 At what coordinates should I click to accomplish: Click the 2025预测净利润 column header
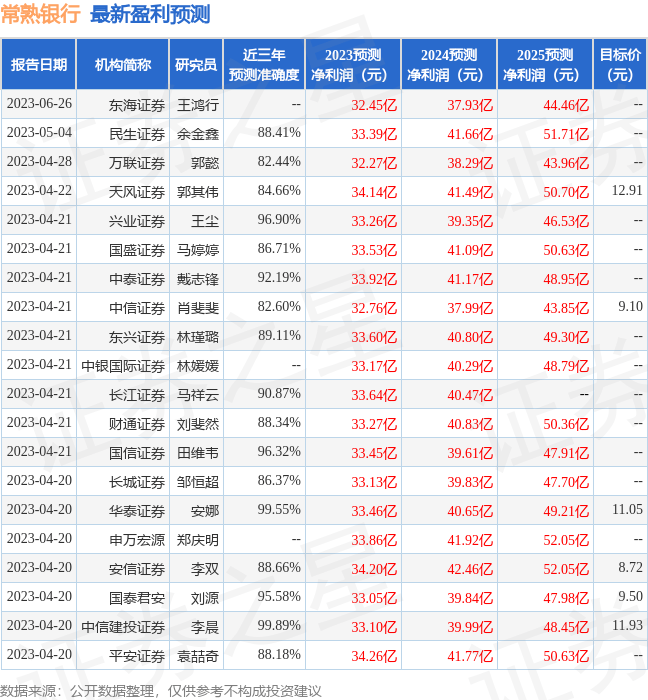[545, 65]
